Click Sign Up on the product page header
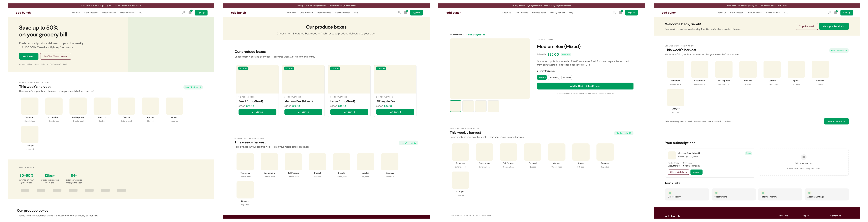868x222 pixels. coord(631,12)
